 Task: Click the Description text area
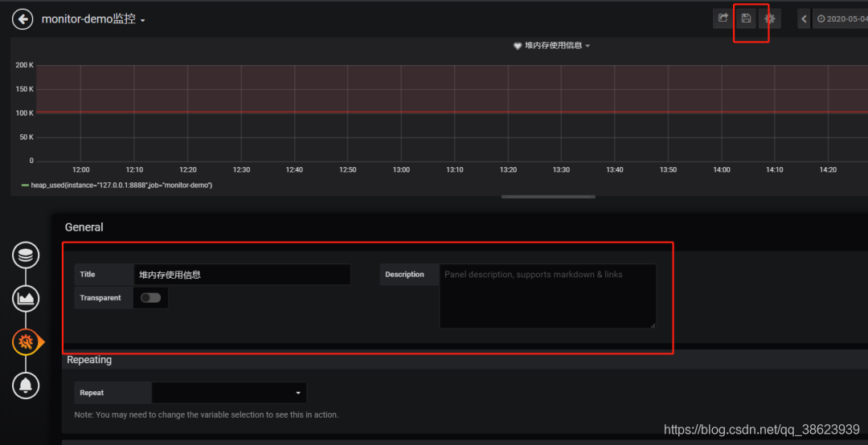[x=547, y=296]
